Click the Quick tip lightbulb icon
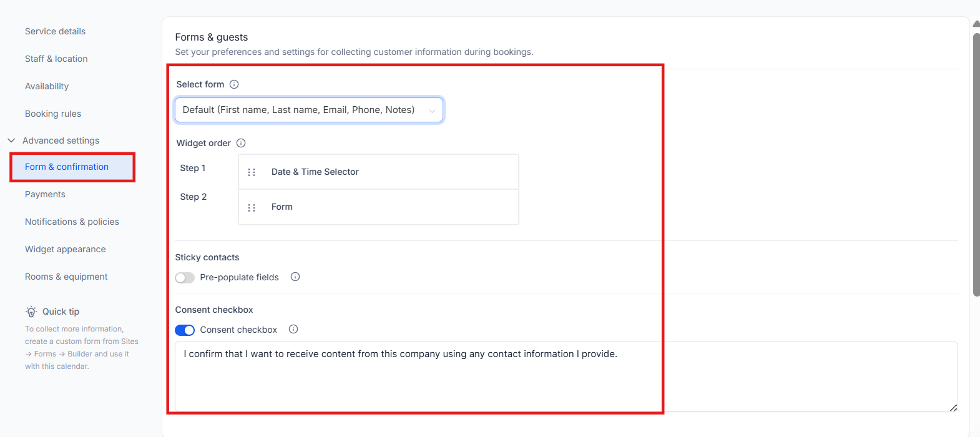Screen dimensions: 980x437 (31, 312)
